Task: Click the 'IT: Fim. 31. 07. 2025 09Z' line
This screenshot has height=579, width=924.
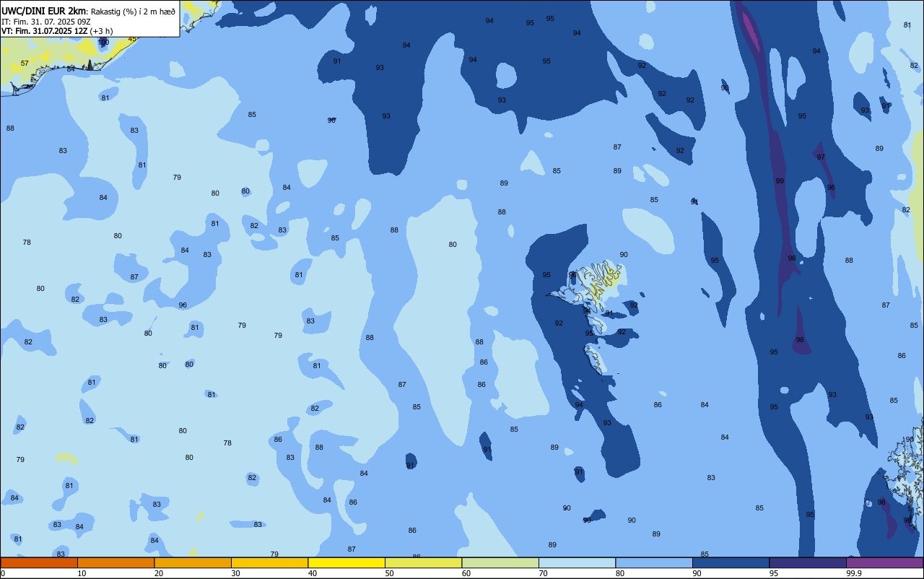Action: pos(46,22)
